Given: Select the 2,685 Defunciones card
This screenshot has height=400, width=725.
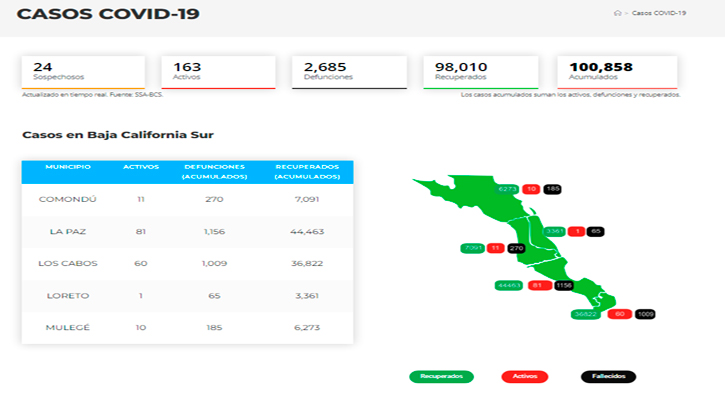Looking at the screenshot, I should [349, 71].
